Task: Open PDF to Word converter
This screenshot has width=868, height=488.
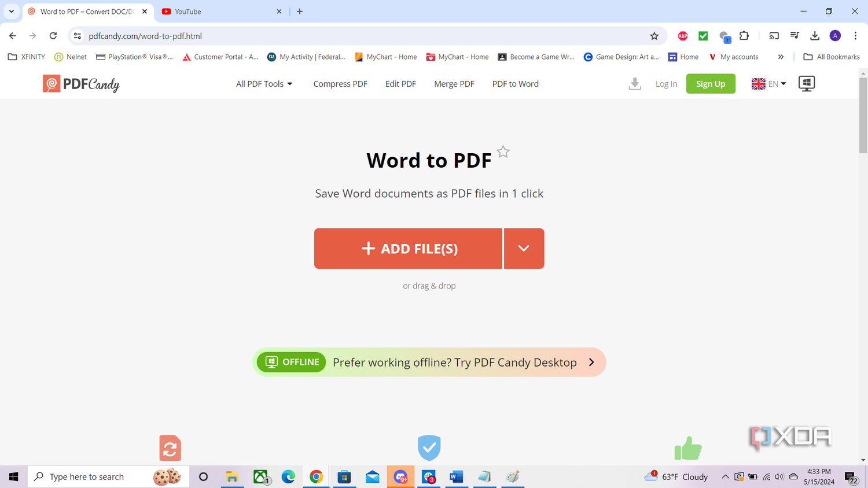Action: pyautogui.click(x=516, y=84)
